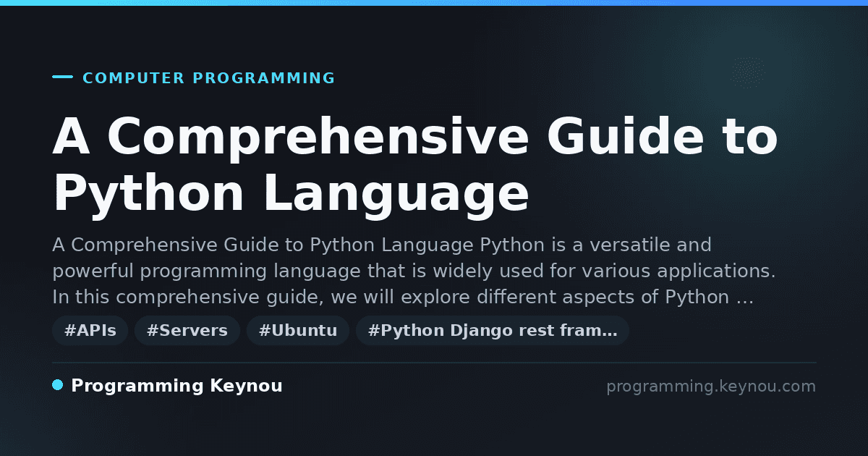
Task: Open the programming.keynou.com link
Action: tap(711, 387)
